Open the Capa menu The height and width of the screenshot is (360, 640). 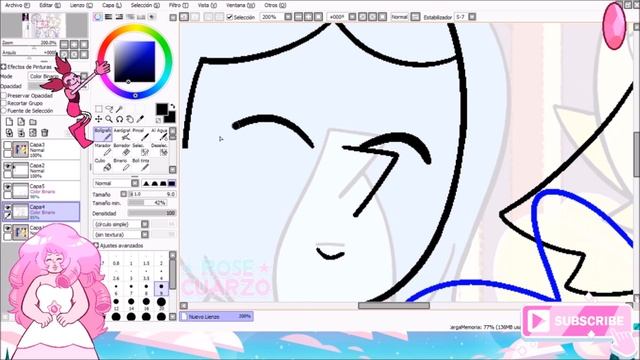pyautogui.click(x=112, y=5)
